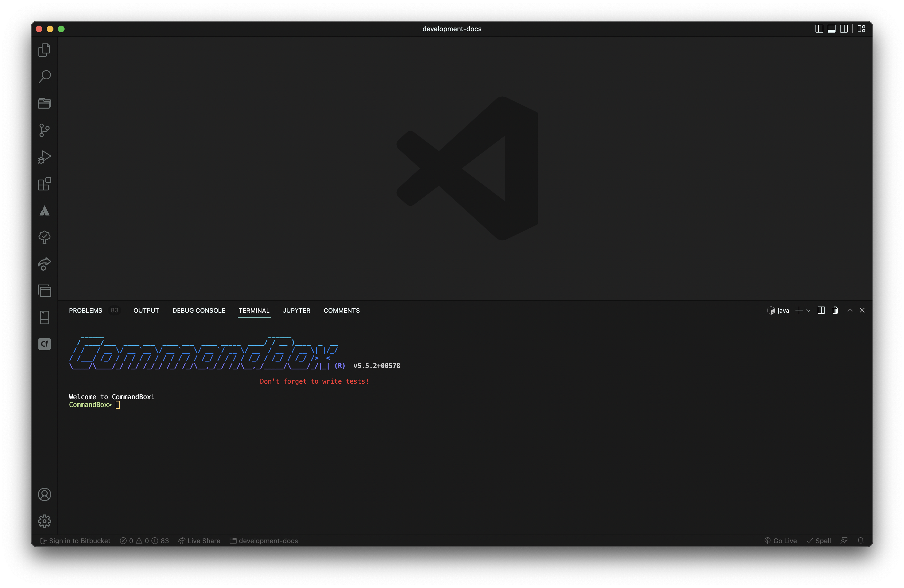Open the Source Control view
This screenshot has height=588, width=904.
(x=45, y=130)
